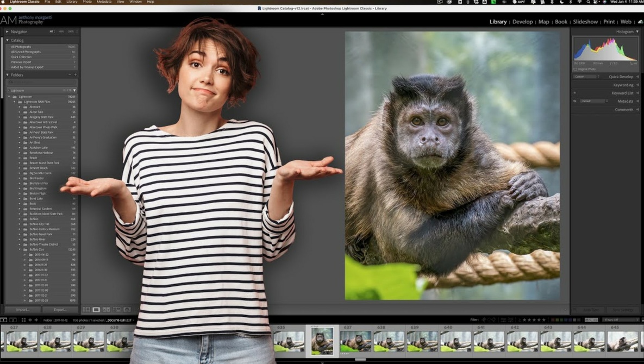The height and width of the screenshot is (364, 644).
Task: Collapse the Folders panel
Action: tap(7, 74)
